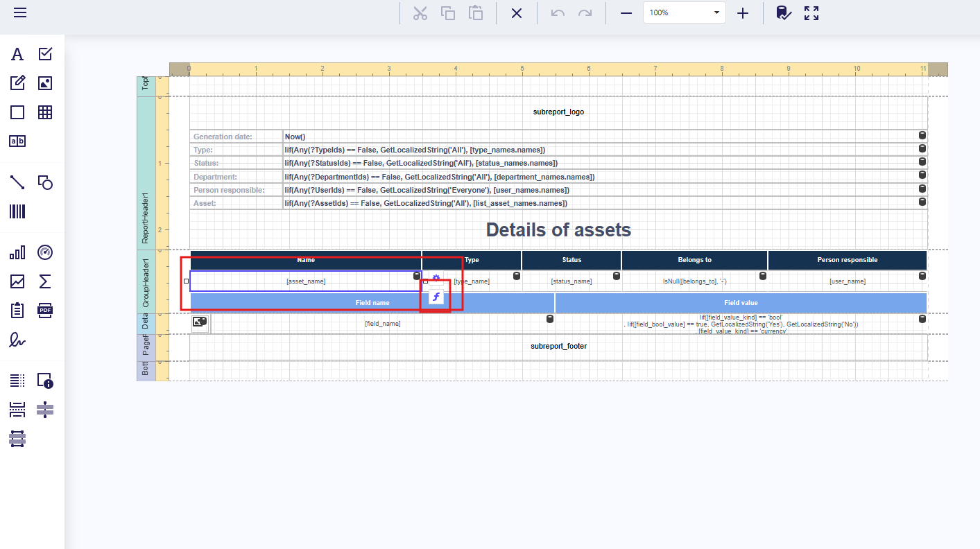Select the Barcode control in the toolbox
The height and width of the screenshot is (549, 980).
point(17,211)
